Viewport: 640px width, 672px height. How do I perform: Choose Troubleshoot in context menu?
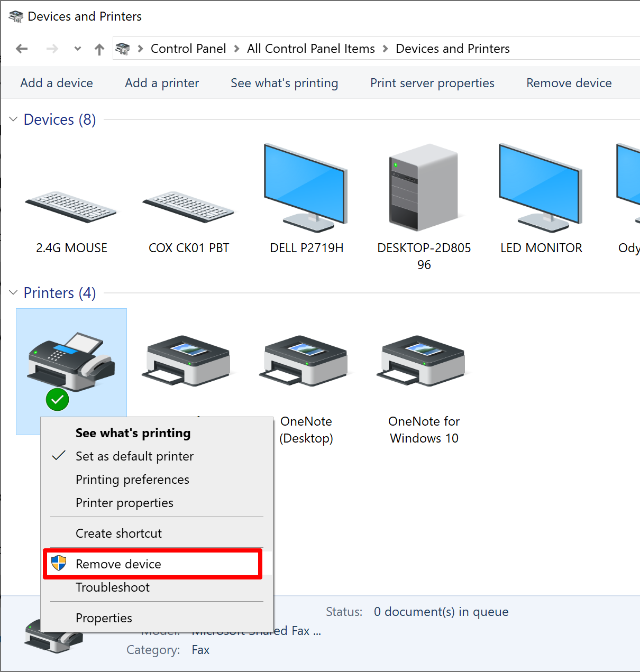(157, 587)
